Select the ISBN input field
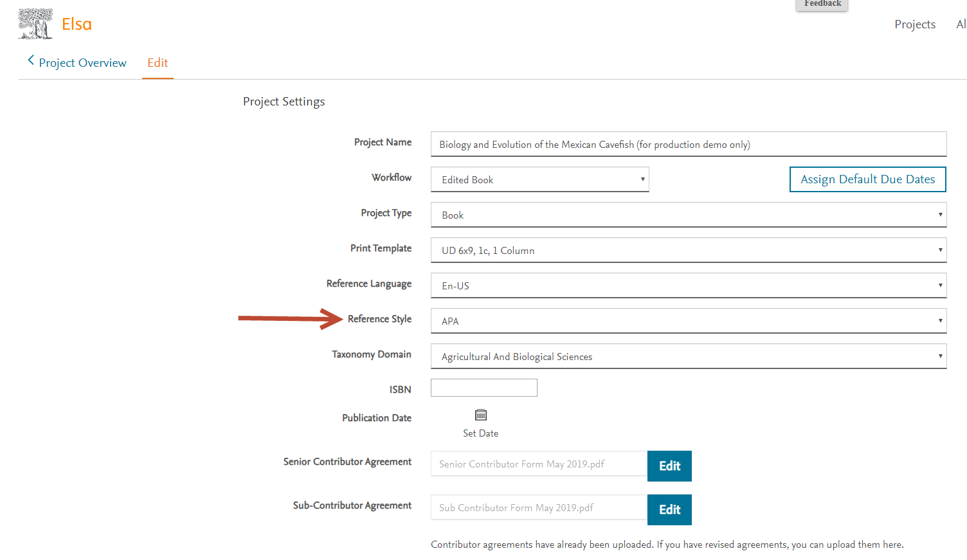Screen dimensions: 967x560 click(483, 387)
